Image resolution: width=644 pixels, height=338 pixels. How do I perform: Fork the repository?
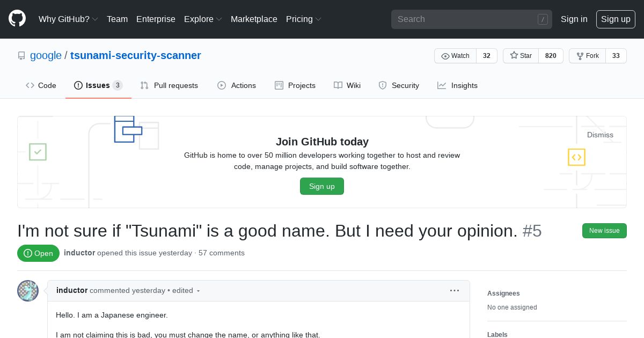point(587,56)
